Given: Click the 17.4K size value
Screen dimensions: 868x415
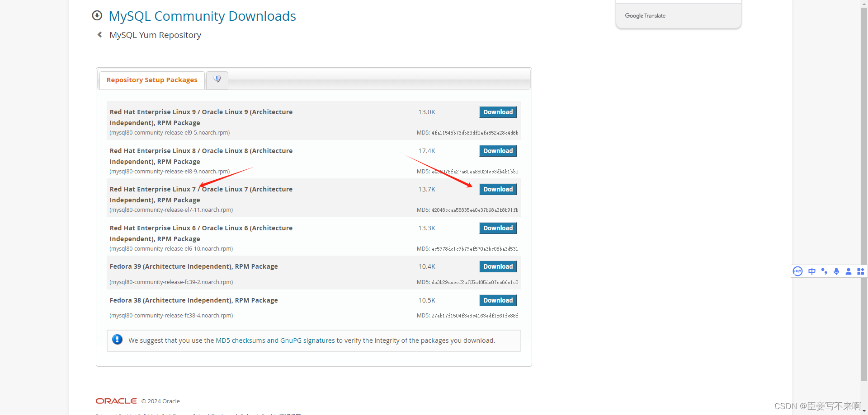Looking at the screenshot, I should click(x=427, y=151).
